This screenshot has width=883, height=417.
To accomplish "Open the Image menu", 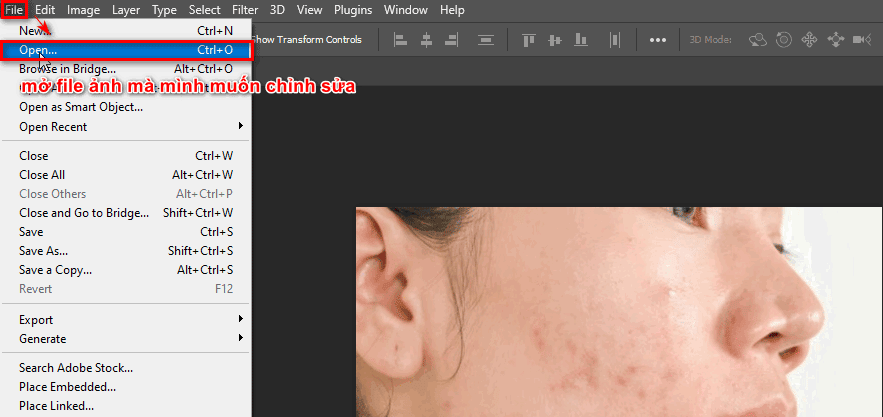I will pos(83,10).
